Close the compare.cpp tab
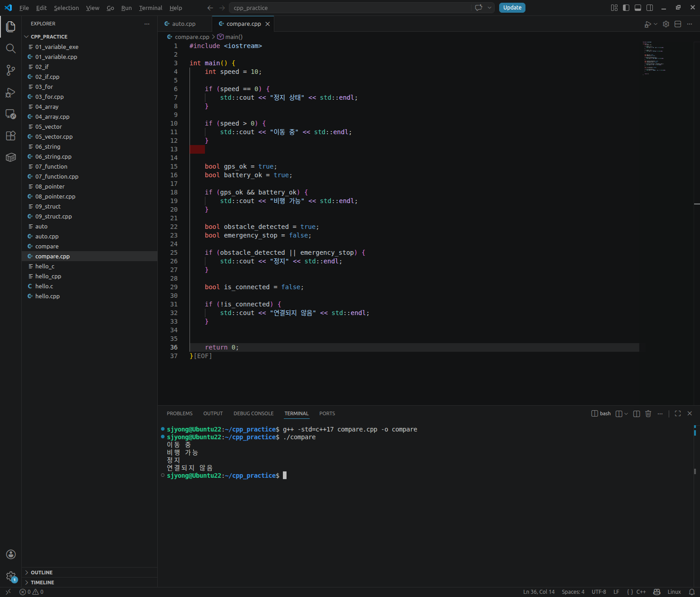700x597 pixels. point(267,24)
